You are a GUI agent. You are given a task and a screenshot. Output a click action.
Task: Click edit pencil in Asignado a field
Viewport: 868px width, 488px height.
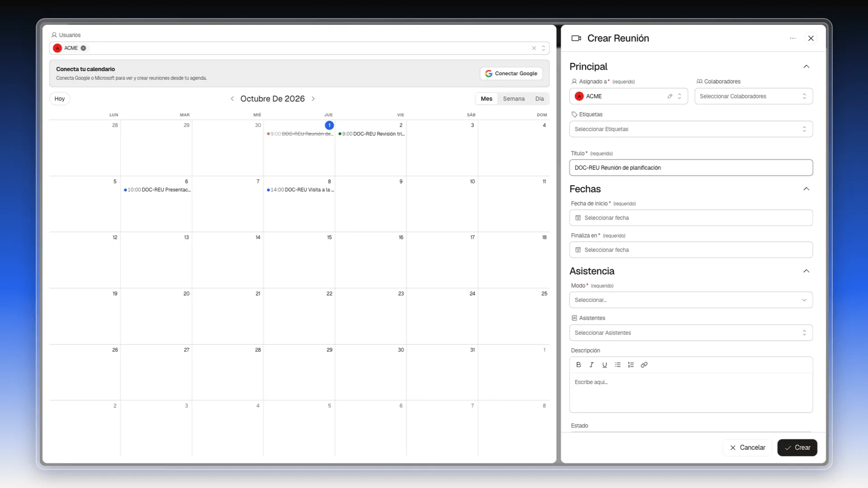coord(670,96)
